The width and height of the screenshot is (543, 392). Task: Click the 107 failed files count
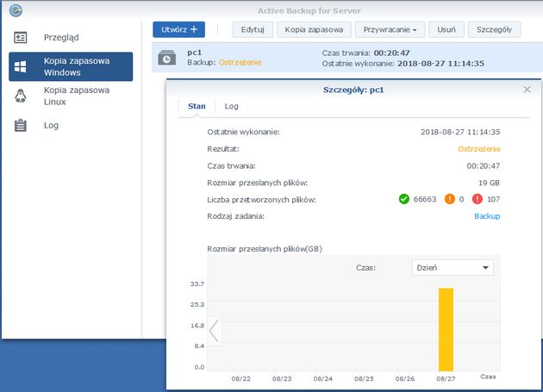[493, 199]
